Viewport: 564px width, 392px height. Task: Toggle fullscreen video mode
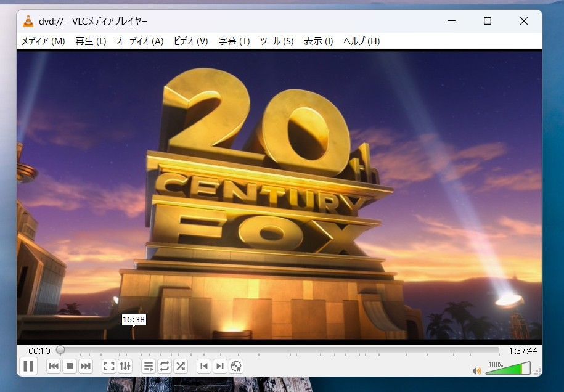tap(109, 367)
